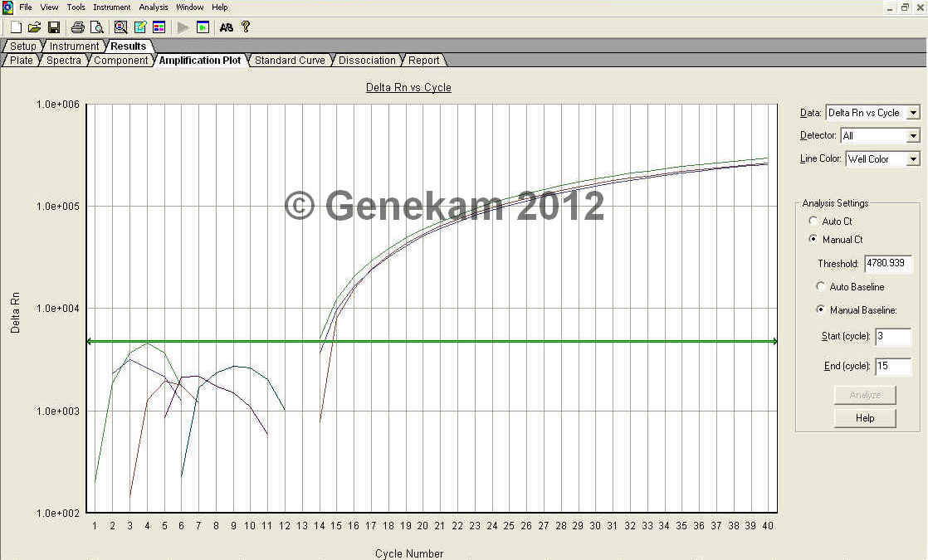The image size is (928, 560).
Task: Click the green Analyze play icon
Action: 203,27
